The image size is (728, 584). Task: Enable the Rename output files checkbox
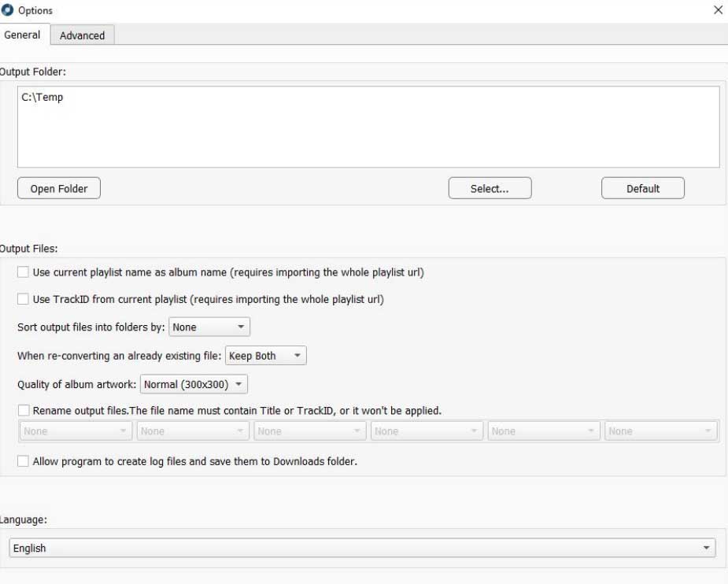coord(24,410)
